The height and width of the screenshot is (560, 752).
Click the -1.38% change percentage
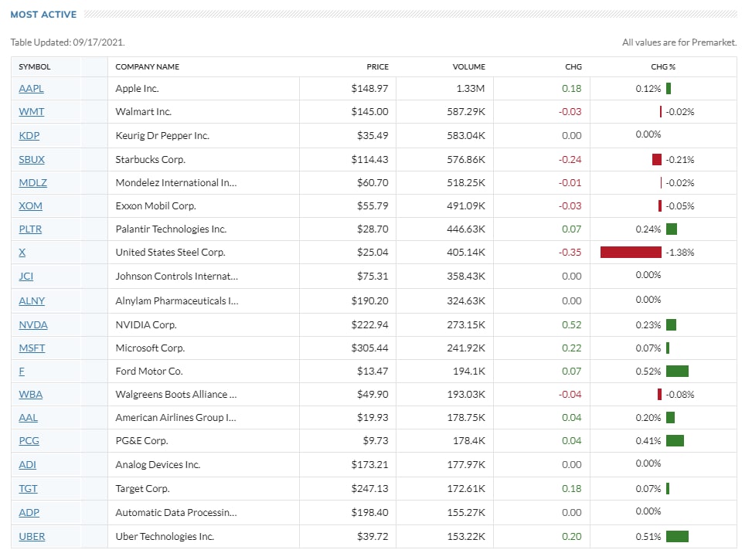pyautogui.click(x=679, y=252)
